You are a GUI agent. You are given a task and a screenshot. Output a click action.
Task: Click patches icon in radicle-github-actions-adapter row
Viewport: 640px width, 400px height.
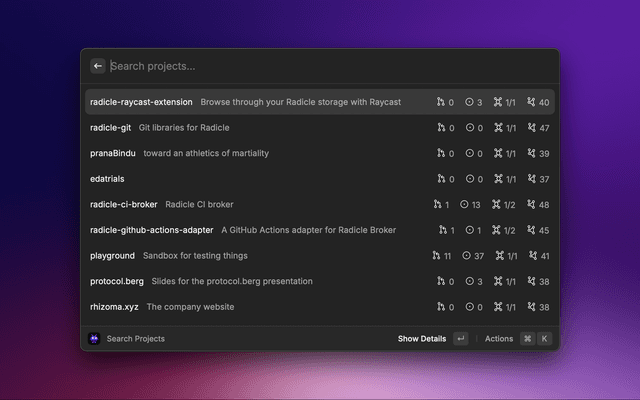click(x=440, y=230)
